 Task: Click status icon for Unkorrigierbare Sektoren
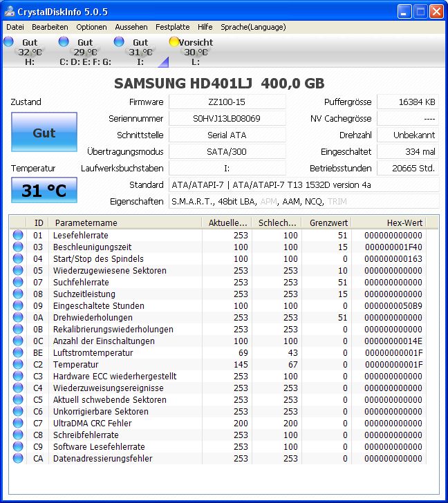click(x=18, y=411)
